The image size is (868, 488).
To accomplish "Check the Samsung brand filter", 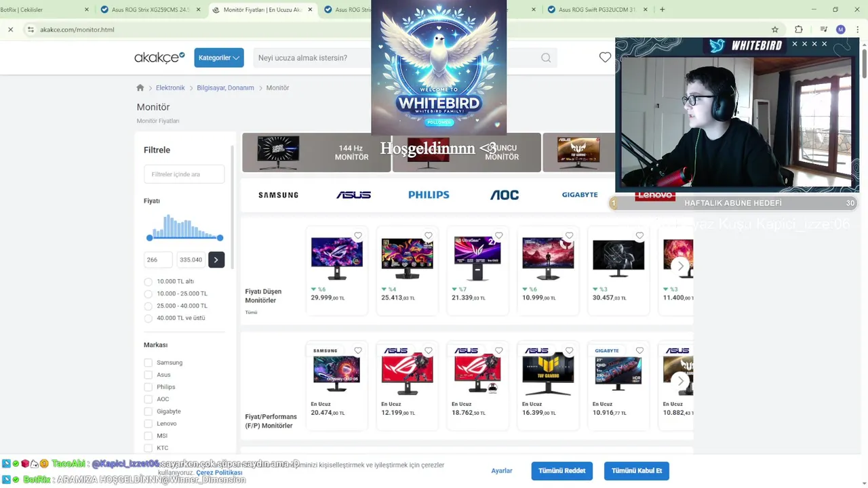I will (x=148, y=363).
